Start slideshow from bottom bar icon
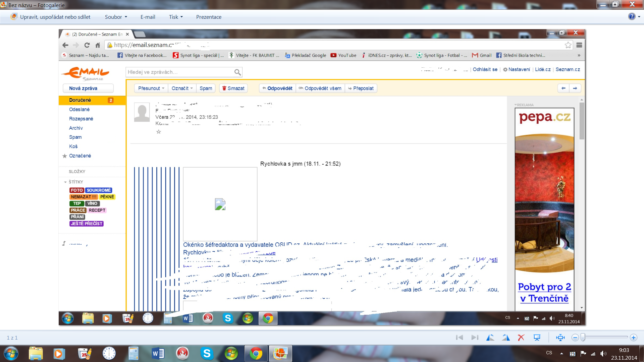The image size is (644, 362). pyautogui.click(x=537, y=338)
